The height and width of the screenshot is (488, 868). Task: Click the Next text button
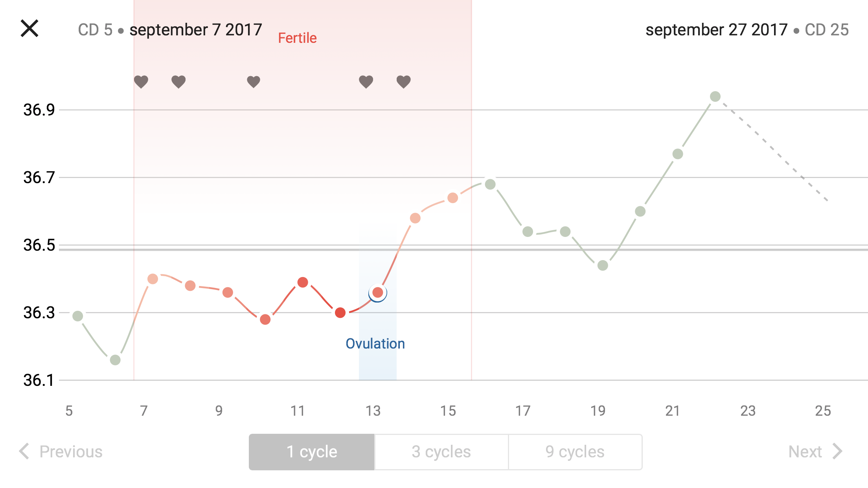(x=805, y=452)
